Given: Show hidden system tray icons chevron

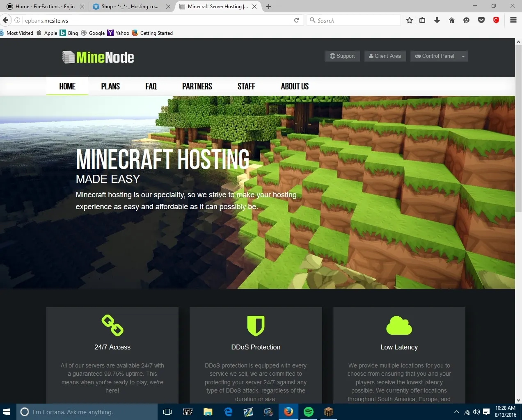Looking at the screenshot, I should [457, 412].
